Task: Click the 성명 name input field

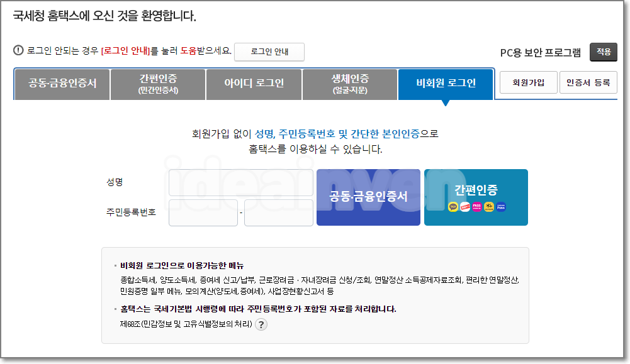Action: tap(242, 182)
